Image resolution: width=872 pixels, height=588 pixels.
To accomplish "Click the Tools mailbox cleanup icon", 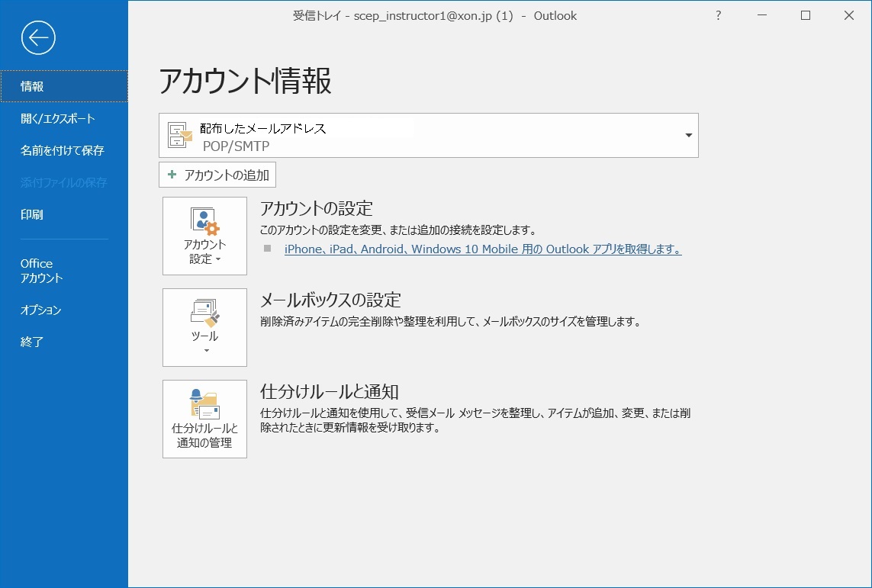I will [x=204, y=312].
